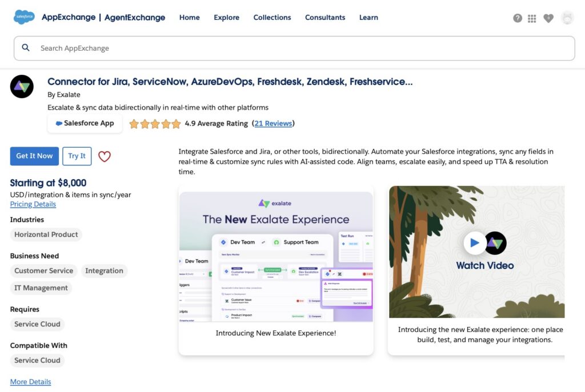The image size is (585, 392).
Task: Go to the Collections menu item
Action: (272, 18)
